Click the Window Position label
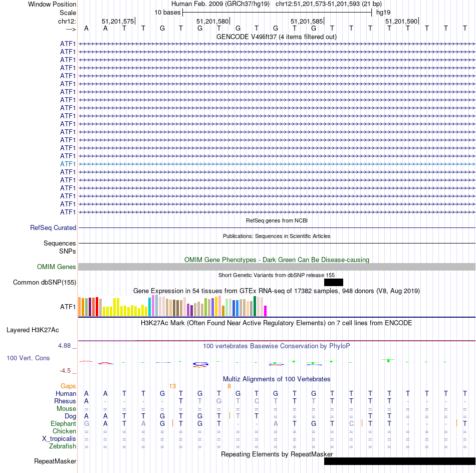Image resolution: width=476 pixels, height=473 pixels. coord(52,4)
